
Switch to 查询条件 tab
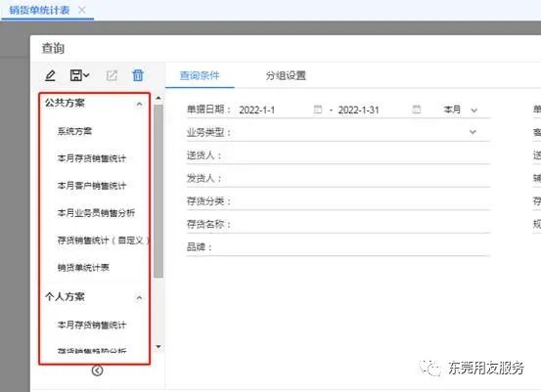pos(200,75)
